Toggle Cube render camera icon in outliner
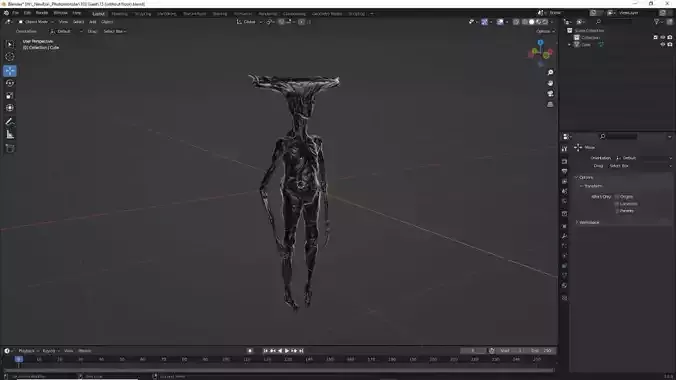 670,44
